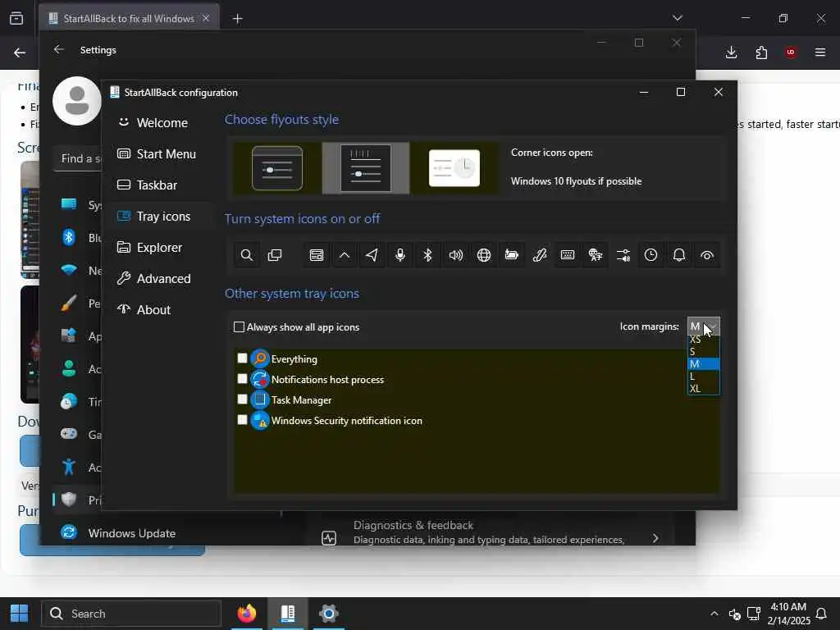This screenshot has height=630, width=840.
Task: Go back in the Settings window
Action: pos(59,50)
